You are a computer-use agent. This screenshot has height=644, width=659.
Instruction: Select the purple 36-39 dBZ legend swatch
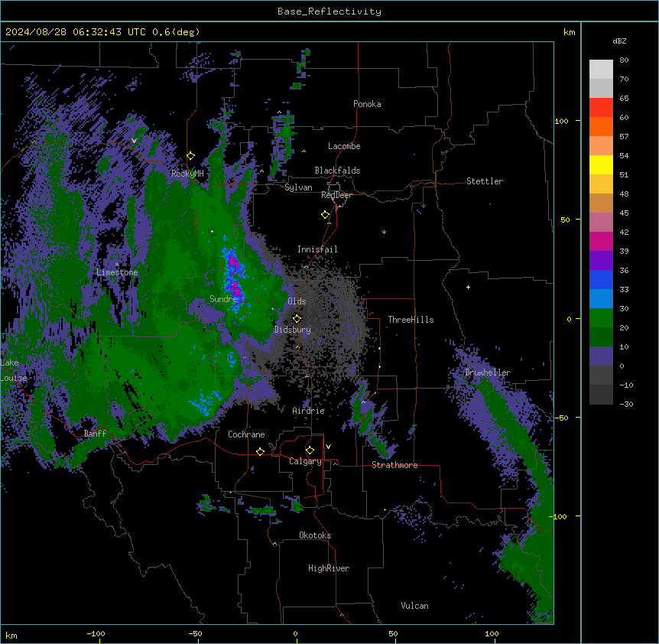[601, 261]
